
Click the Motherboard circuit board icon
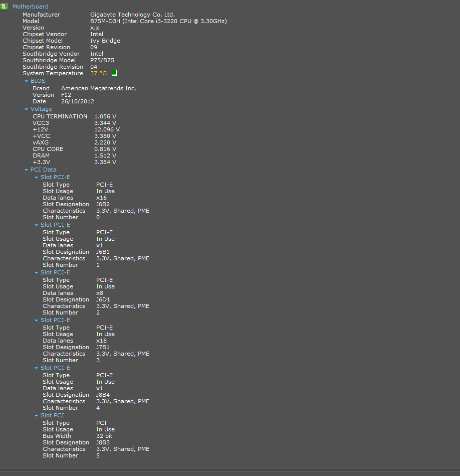4,7
